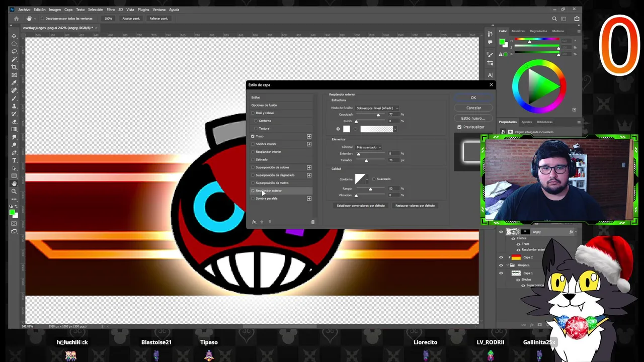644x362 pixels.
Task: Toggle the Trazo checkbox
Action: pos(253,136)
